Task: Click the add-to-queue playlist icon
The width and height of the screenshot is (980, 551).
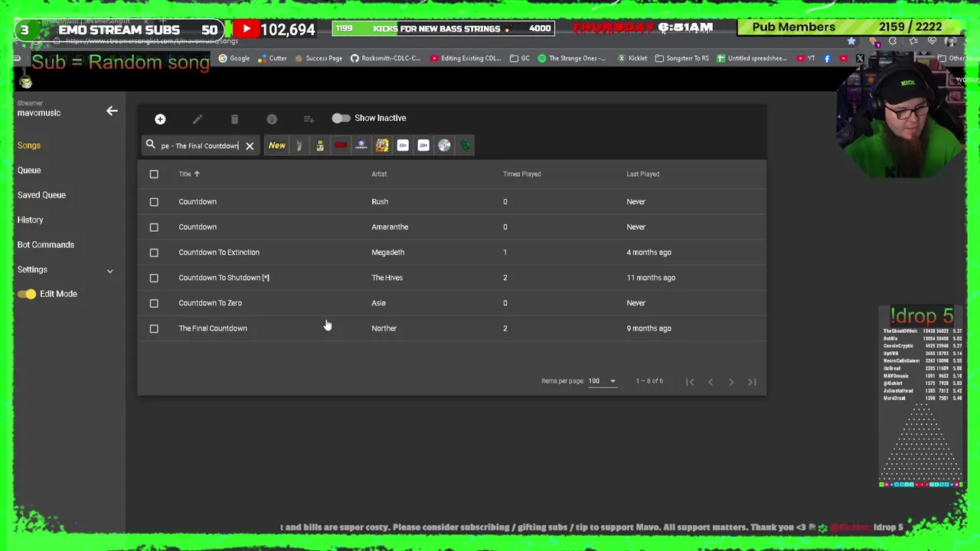Action: (x=309, y=119)
